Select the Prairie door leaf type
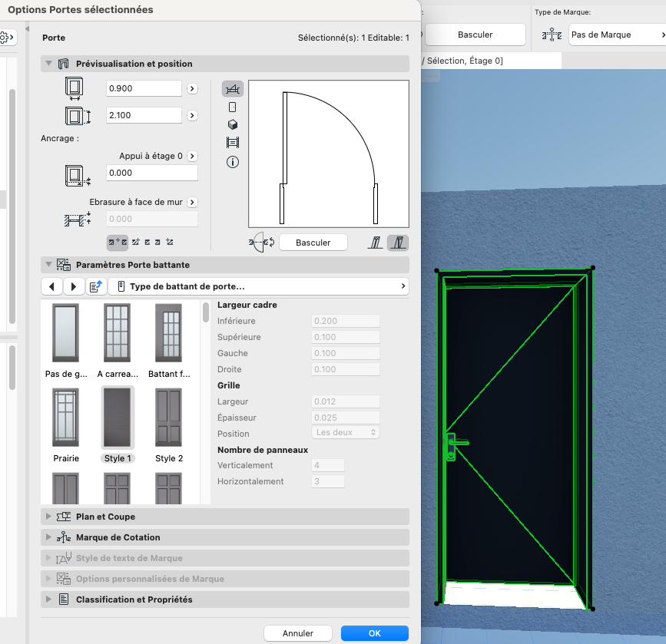This screenshot has width=666, height=644. point(66,425)
